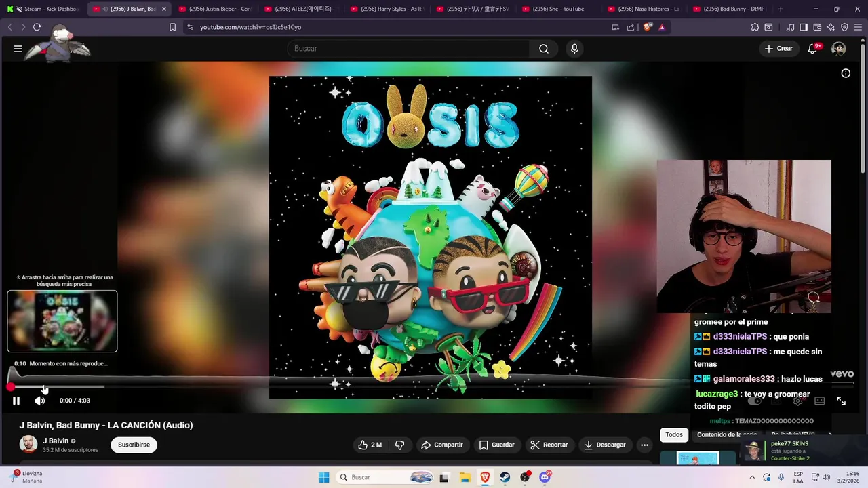
Task: Open the Windows Start menu
Action: point(324,477)
